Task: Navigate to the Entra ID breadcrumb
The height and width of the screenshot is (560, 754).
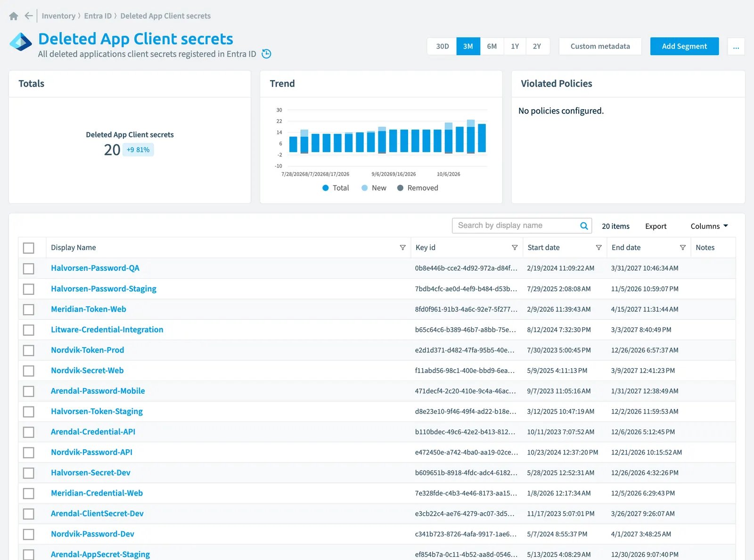Action: pos(98,16)
